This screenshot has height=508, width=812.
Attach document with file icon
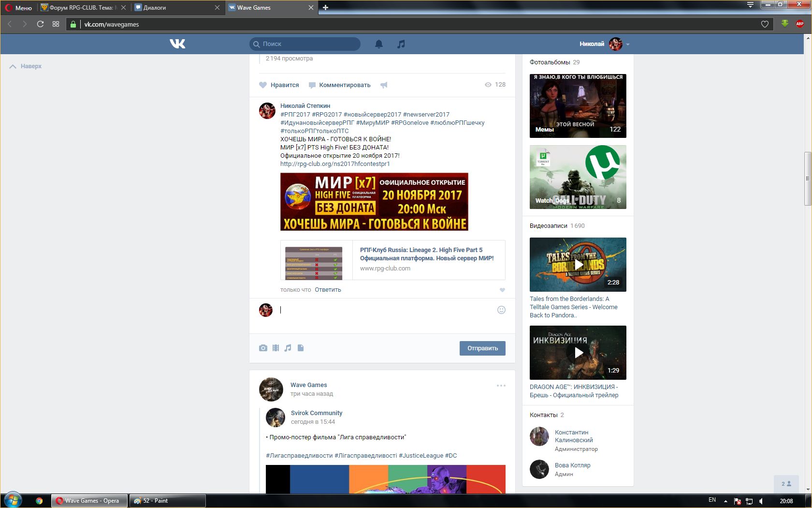301,348
